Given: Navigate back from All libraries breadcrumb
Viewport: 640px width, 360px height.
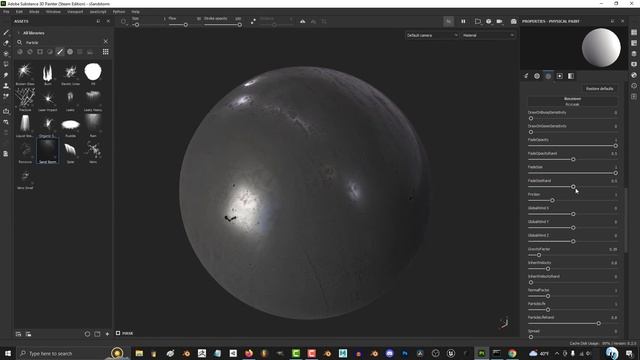Looking at the screenshot, I should (x=18, y=33).
